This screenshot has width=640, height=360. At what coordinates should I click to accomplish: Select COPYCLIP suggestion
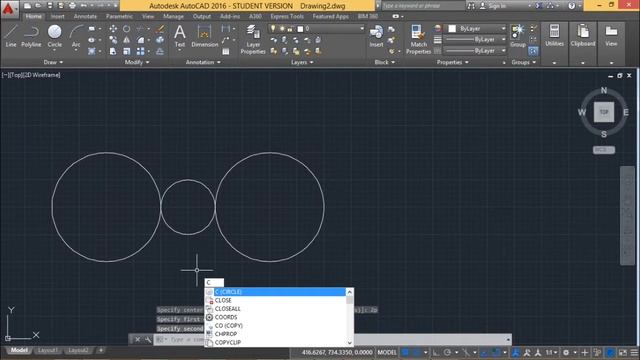275,342
